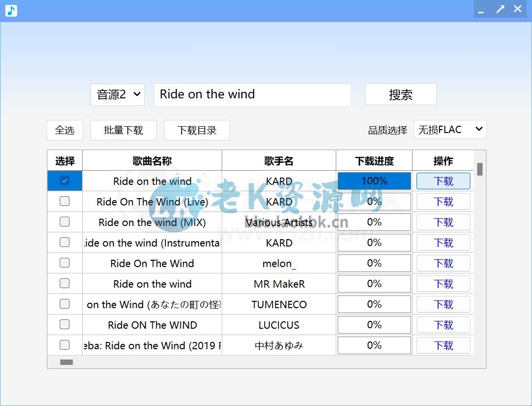The height and width of the screenshot is (406, 532).
Task: Click the 批量下载 batch download button
Action: (123, 130)
